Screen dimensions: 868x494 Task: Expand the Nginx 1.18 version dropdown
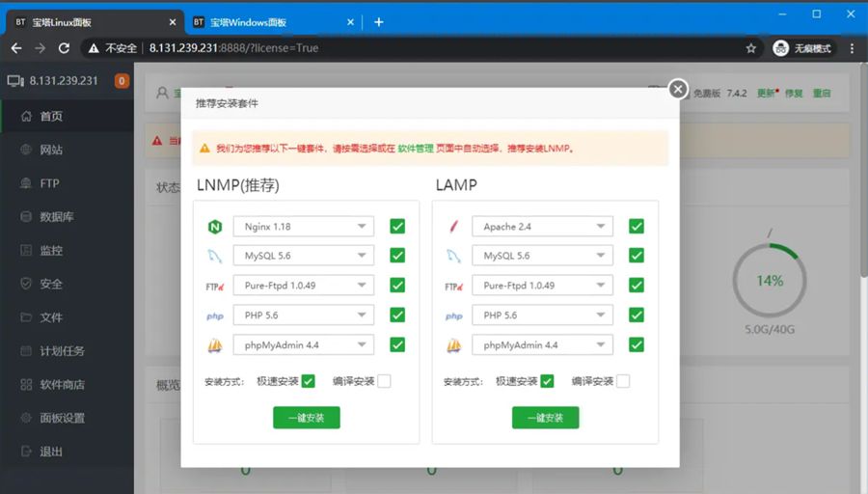(x=303, y=227)
